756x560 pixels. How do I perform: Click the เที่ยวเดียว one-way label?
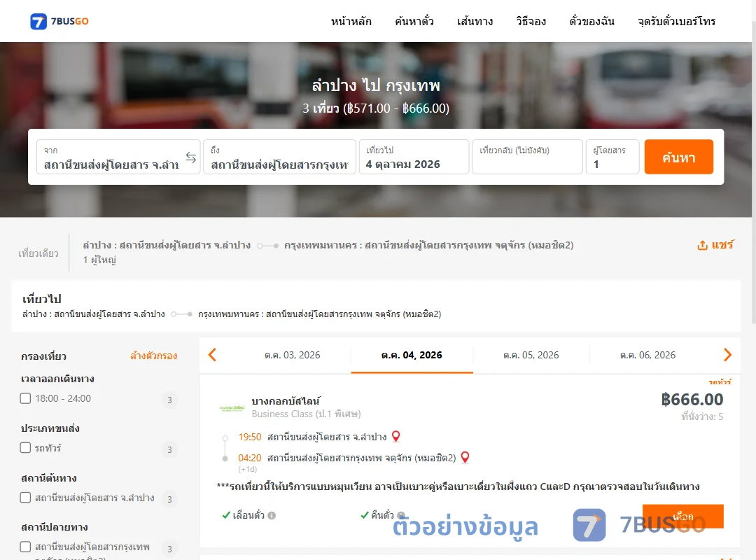(38, 253)
